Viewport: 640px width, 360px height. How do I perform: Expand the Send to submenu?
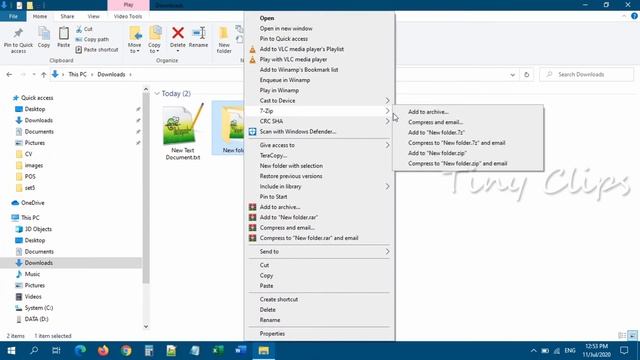click(x=319, y=251)
